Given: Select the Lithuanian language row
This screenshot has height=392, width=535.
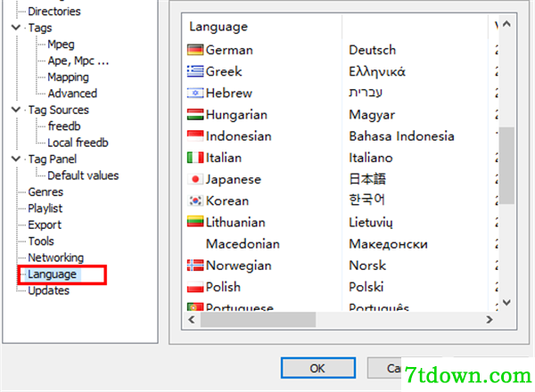Looking at the screenshot, I should click(x=342, y=222).
